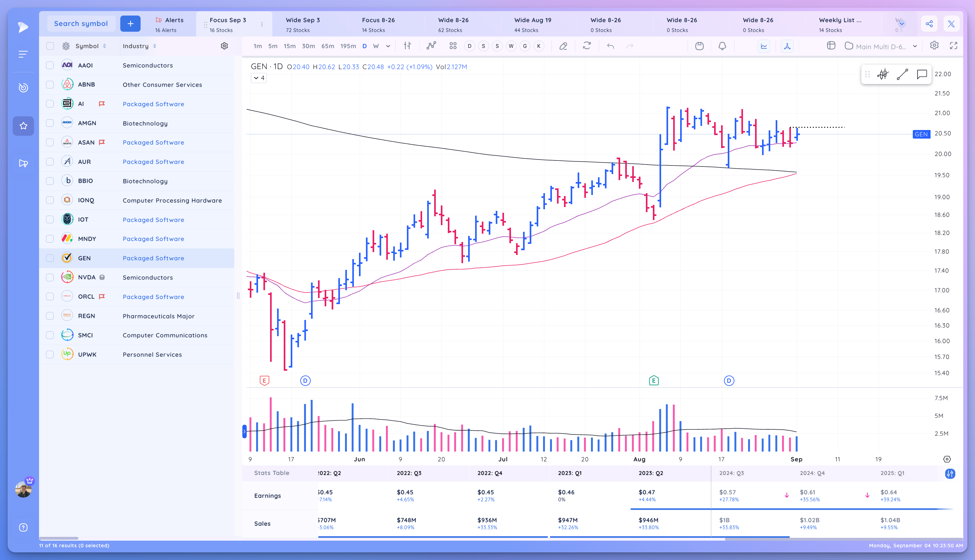Check the GEN row checkbox

(x=50, y=258)
